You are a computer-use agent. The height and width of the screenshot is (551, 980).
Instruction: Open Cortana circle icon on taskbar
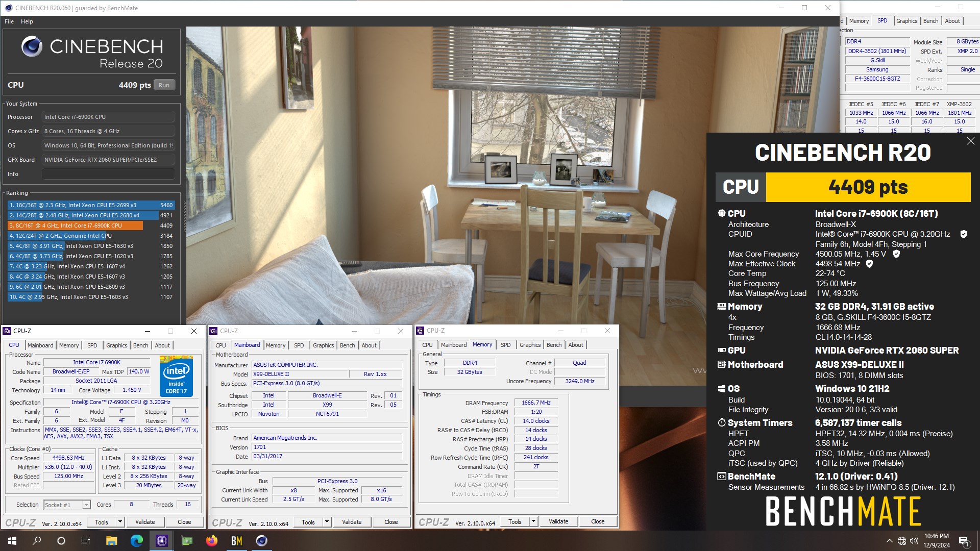point(61,541)
